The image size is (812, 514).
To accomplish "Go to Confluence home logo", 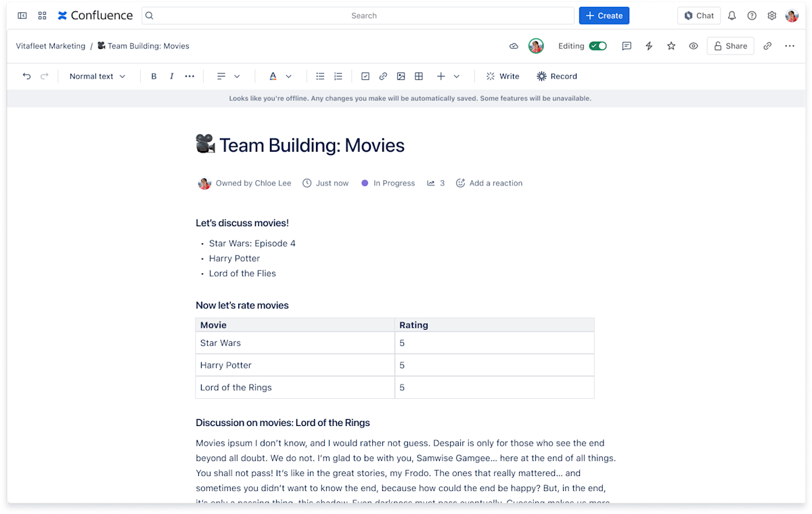I will pyautogui.click(x=95, y=16).
